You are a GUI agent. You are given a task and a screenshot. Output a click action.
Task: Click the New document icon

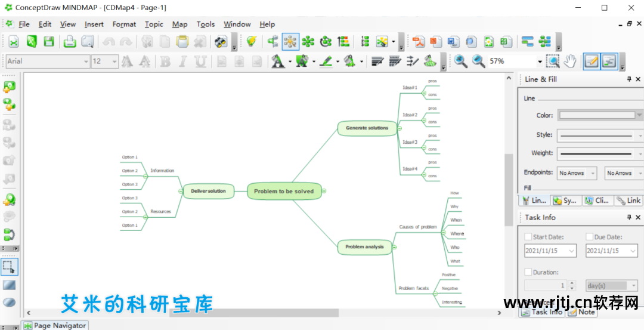tap(15, 41)
